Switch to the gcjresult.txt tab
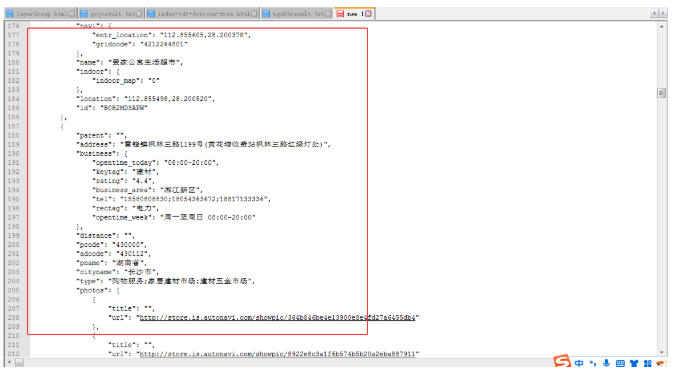Image resolution: width=676 pixels, height=376 pixels. click(112, 14)
